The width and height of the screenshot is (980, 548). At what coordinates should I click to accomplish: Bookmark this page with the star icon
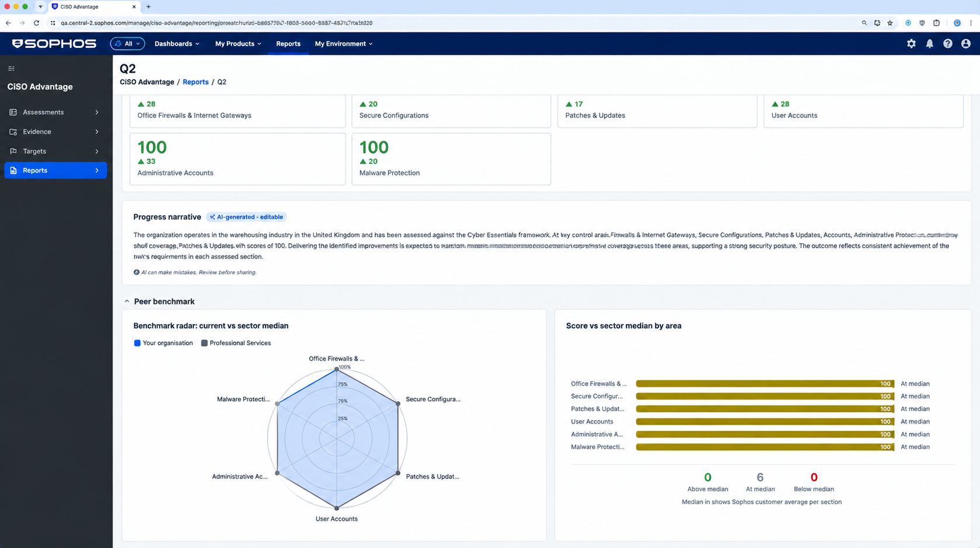click(890, 23)
